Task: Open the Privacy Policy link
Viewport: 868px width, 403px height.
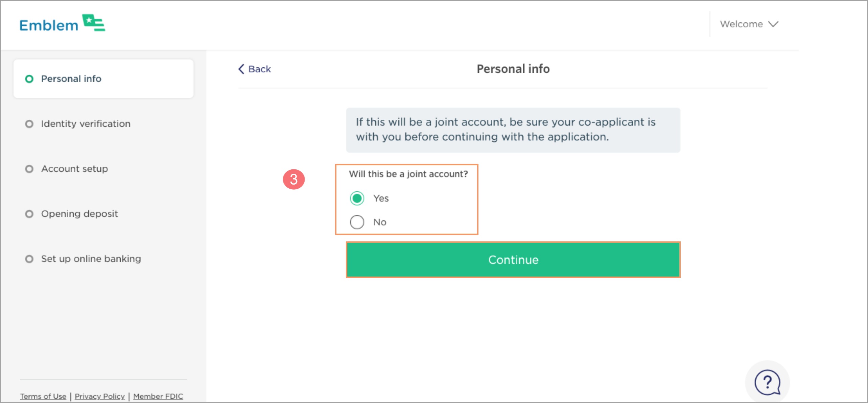Action: click(x=100, y=396)
